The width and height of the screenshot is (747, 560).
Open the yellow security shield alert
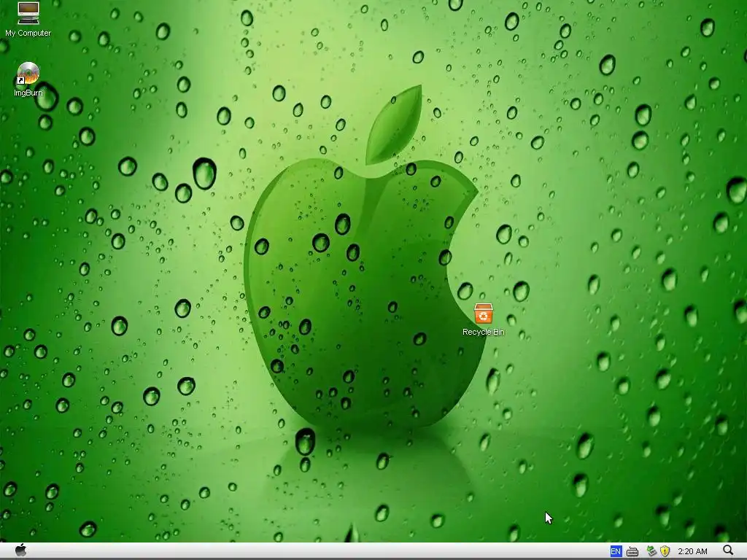click(x=665, y=551)
